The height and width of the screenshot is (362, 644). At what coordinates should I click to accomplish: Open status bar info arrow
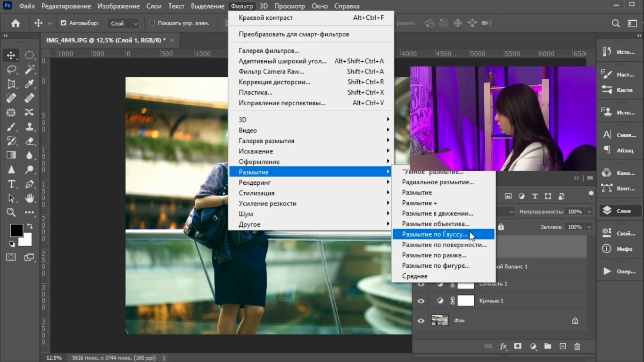point(164,358)
